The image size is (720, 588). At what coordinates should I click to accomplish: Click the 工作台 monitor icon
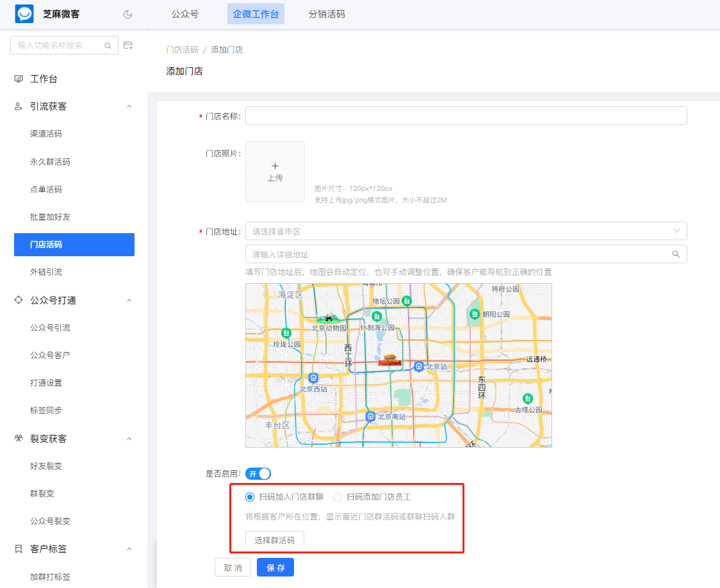click(19, 79)
